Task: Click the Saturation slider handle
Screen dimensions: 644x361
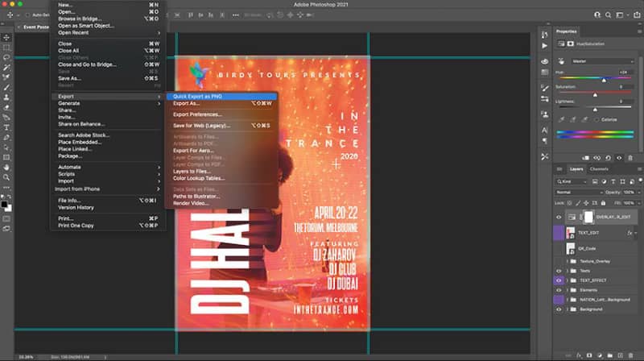Action: point(595,94)
